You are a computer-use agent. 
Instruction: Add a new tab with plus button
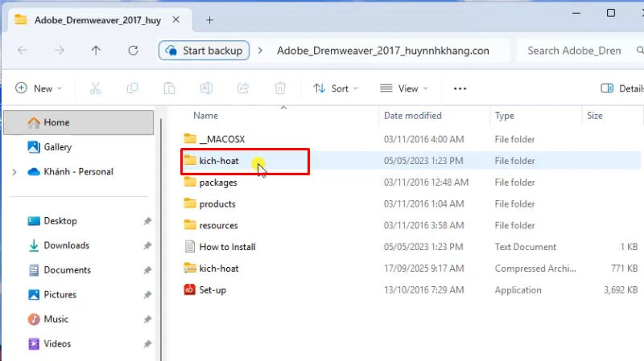click(210, 20)
